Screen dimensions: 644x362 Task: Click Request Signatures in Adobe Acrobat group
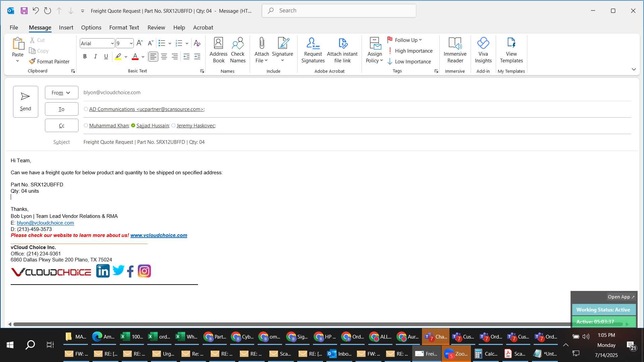(313, 50)
